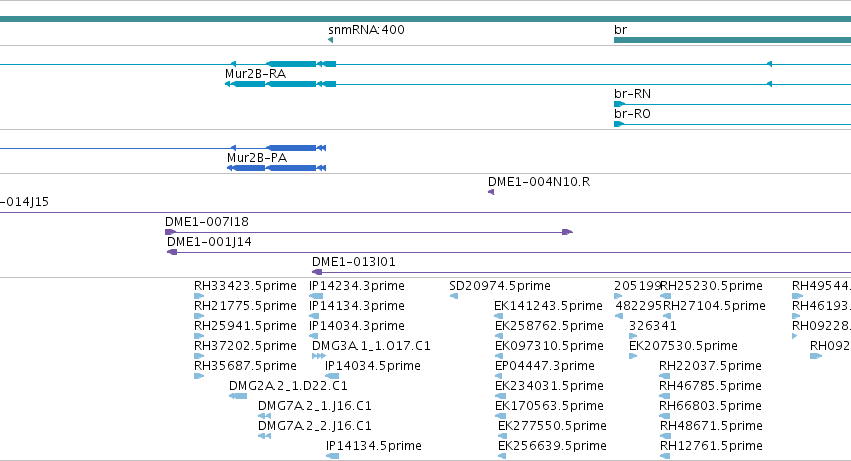851x461 pixels.
Task: Click the Mur2B-RA transcript label
Action: tap(255, 74)
